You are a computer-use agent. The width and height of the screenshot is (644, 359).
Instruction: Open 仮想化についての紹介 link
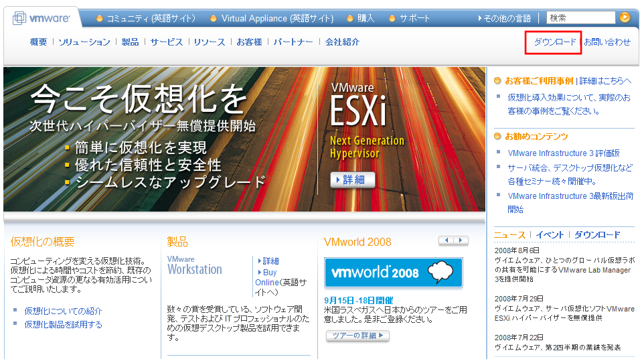(x=63, y=311)
